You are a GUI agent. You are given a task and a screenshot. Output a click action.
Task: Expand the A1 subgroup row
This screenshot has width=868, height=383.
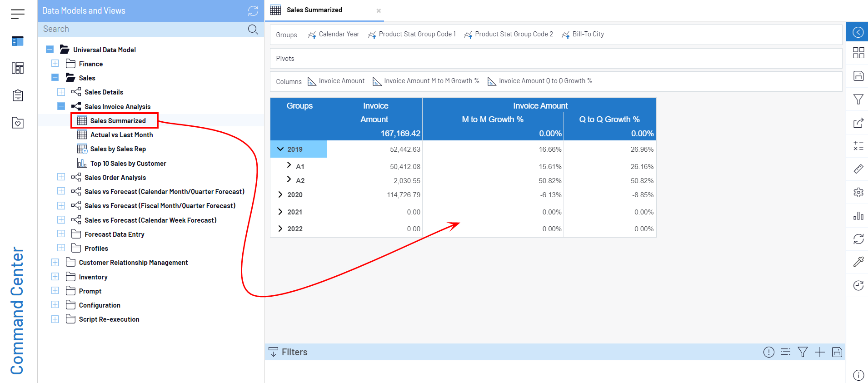[289, 165]
